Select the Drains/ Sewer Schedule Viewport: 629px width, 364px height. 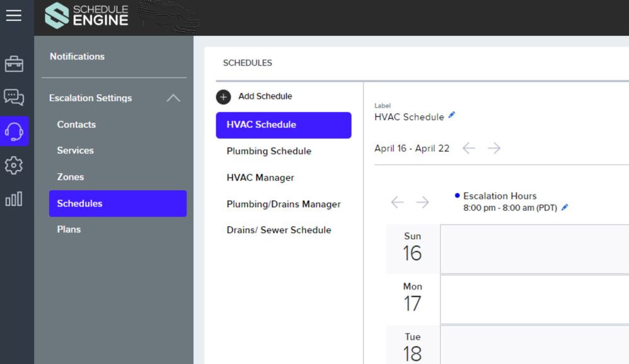279,230
